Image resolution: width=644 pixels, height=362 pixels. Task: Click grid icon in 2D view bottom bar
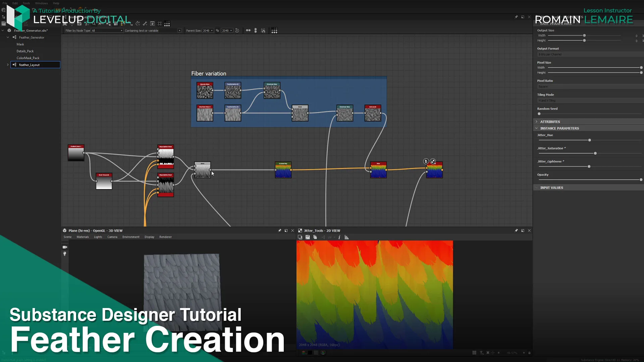(x=474, y=353)
